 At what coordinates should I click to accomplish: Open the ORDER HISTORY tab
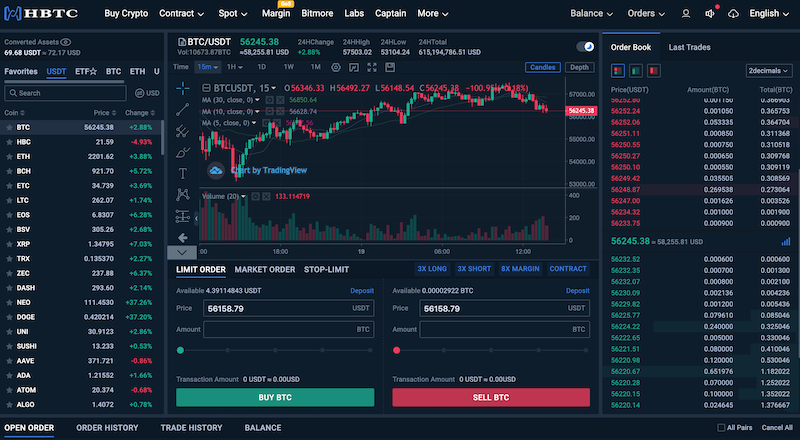(107, 428)
